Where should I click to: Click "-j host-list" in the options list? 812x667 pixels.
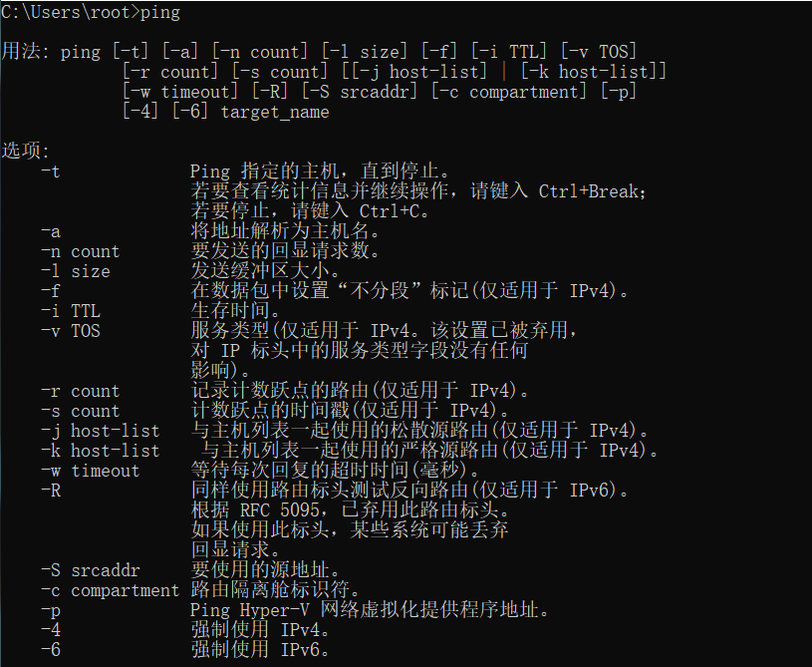pyautogui.click(x=100, y=431)
